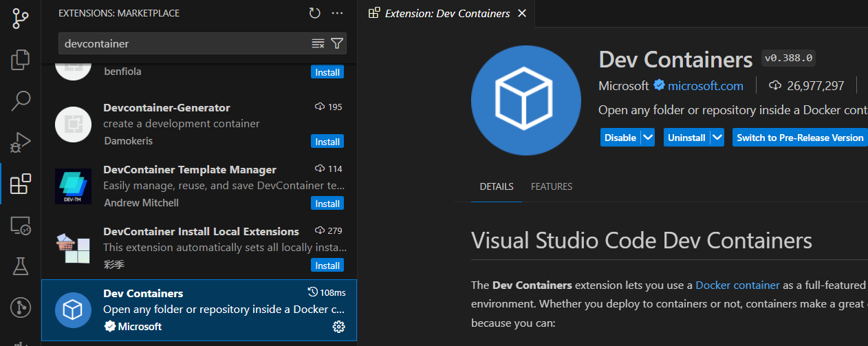Open the Testing flask icon
Viewport: 868px width, 346px height.
[x=21, y=266]
